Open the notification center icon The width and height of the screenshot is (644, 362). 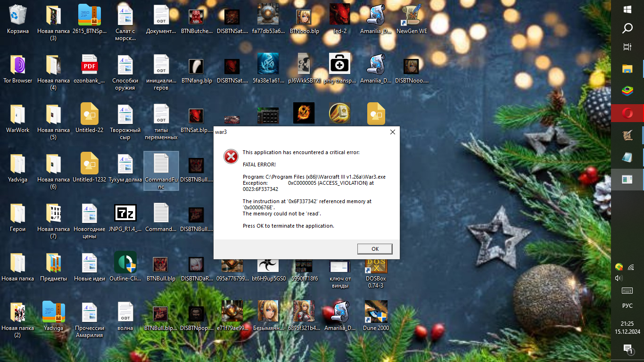(x=627, y=349)
